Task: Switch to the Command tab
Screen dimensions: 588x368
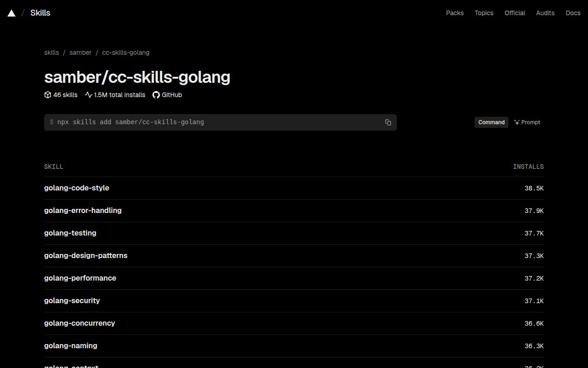Action: (x=492, y=122)
